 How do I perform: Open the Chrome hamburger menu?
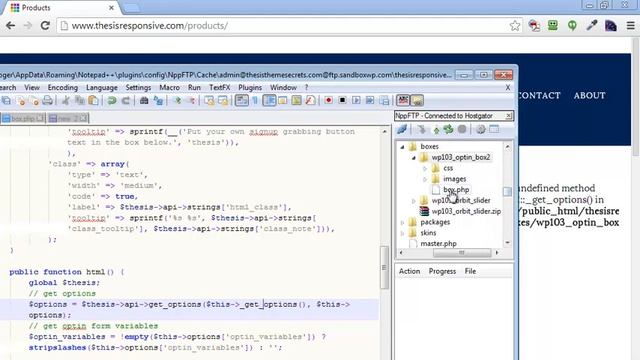click(630, 26)
